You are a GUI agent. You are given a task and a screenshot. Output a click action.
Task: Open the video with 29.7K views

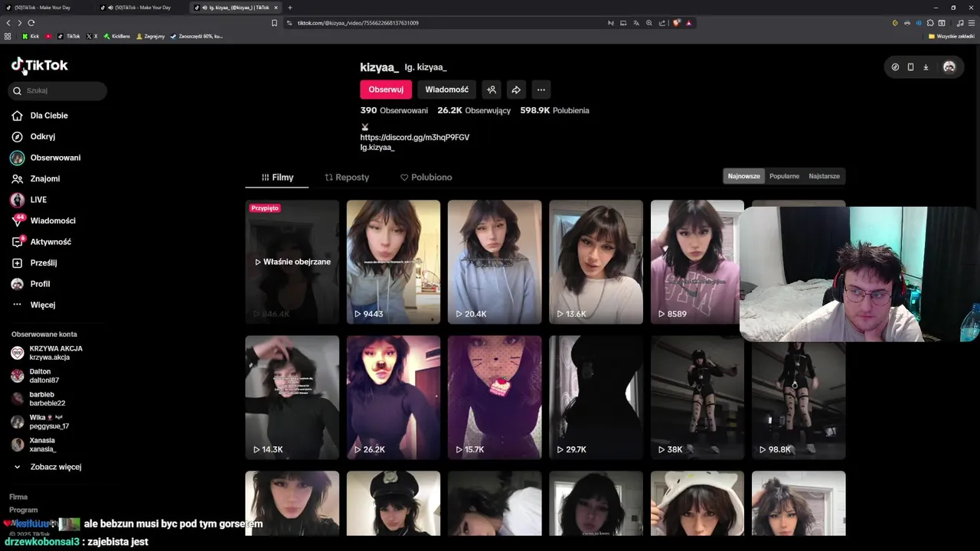tap(596, 397)
